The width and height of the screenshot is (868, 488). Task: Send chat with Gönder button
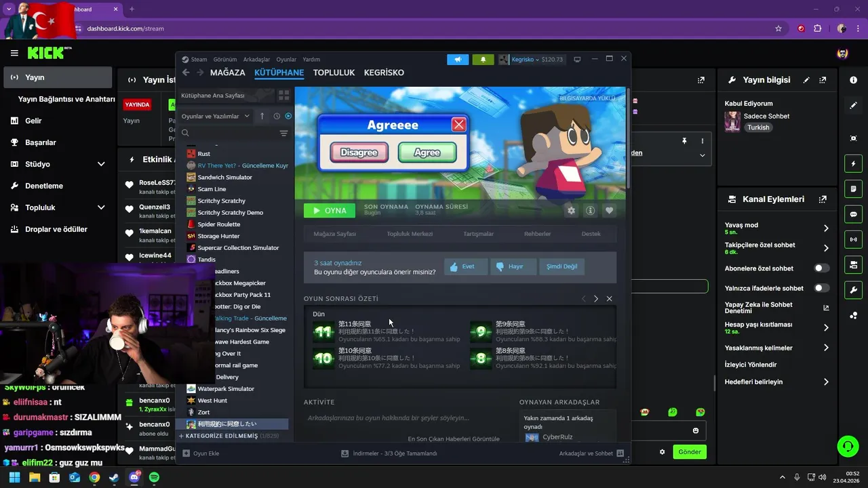pyautogui.click(x=690, y=452)
